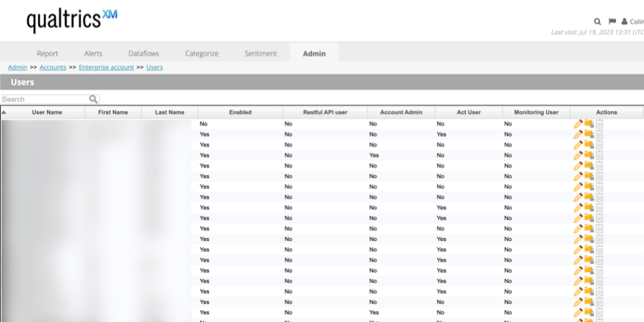Select the Sentiment tab
The width and height of the screenshot is (644, 322).
pyautogui.click(x=260, y=53)
